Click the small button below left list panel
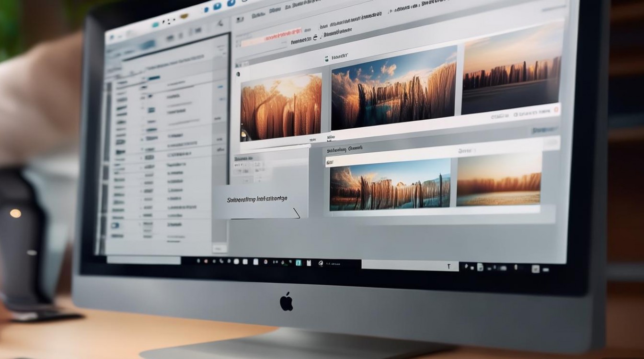This screenshot has height=359, width=644. [220, 248]
